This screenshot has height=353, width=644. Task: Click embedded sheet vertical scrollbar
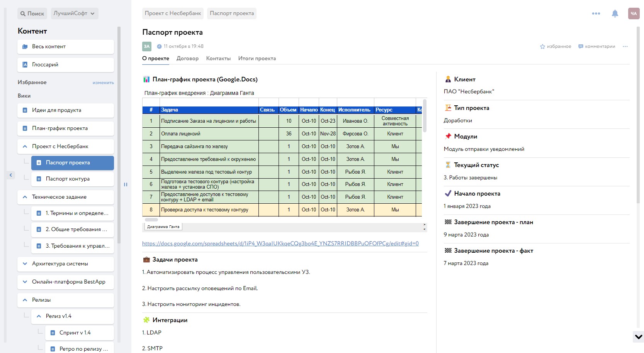pos(425,116)
